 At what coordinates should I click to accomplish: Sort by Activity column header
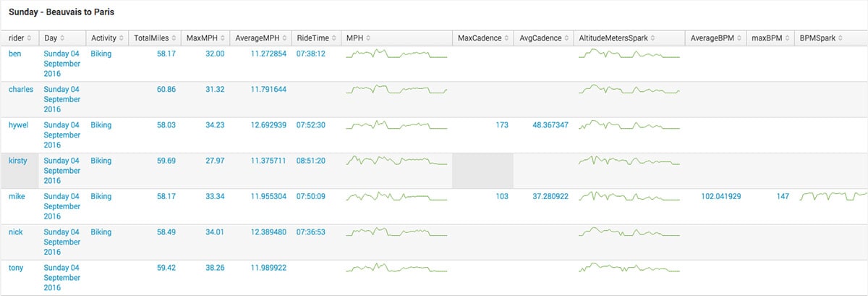click(106, 38)
